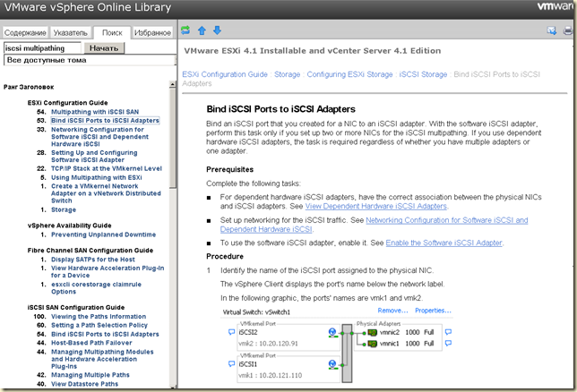The width and height of the screenshot is (577, 392).
Task: Open View Hardware Acceleration Plug-In for a Device
Action: (x=108, y=272)
